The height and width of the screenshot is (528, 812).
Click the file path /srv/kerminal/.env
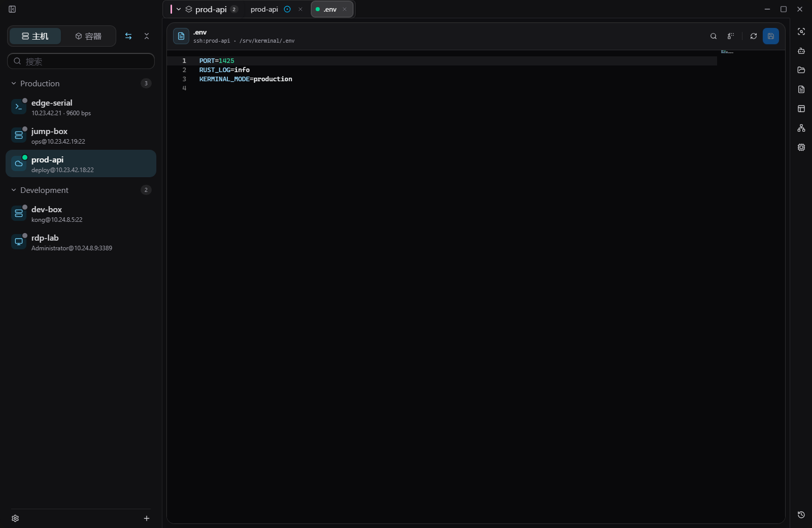tap(267, 41)
